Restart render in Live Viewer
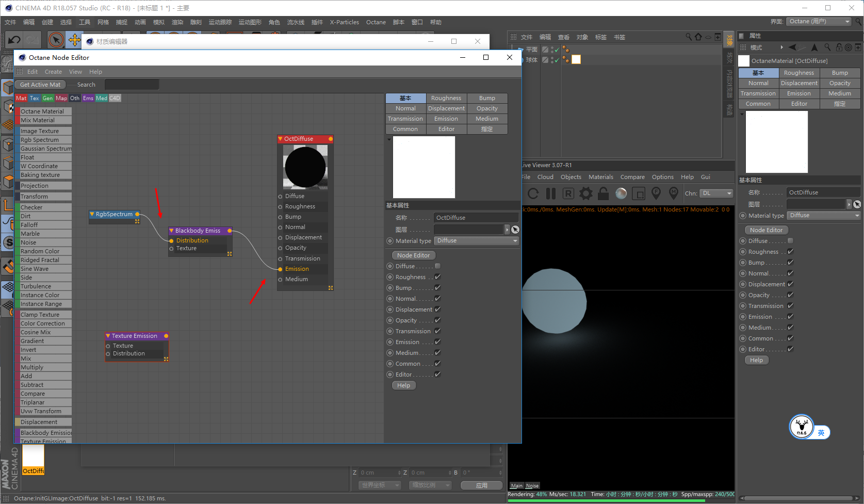Viewport: 864px width, 504px height. (533, 193)
